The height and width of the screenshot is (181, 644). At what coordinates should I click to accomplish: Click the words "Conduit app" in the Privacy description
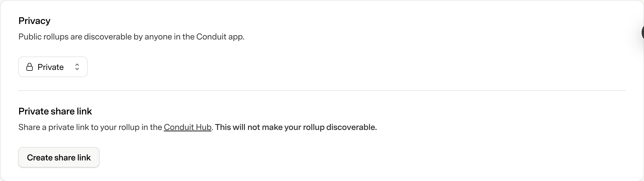point(220,37)
